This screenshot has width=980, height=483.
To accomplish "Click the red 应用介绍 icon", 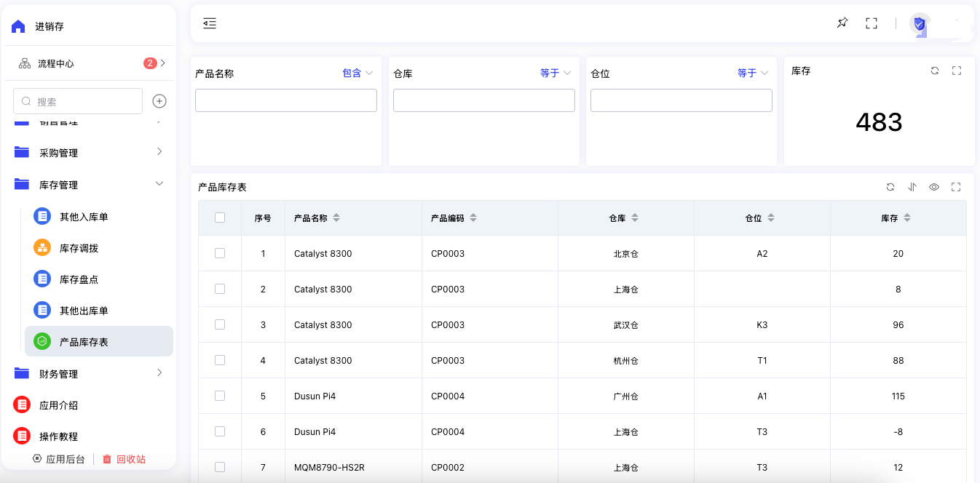I will 22,405.
